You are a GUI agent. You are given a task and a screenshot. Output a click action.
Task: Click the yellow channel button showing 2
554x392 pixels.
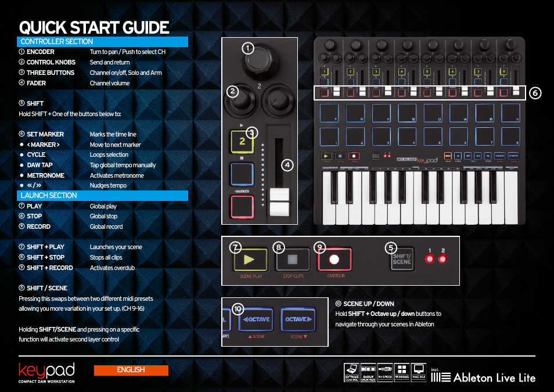242,142
